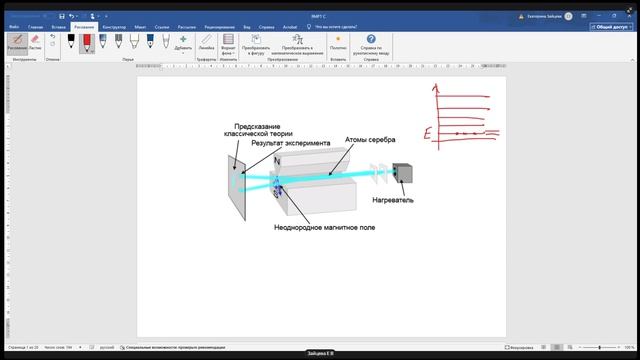This screenshot has width=640, height=360.
Task: Save the document with the floppy icon
Action: 62,16
